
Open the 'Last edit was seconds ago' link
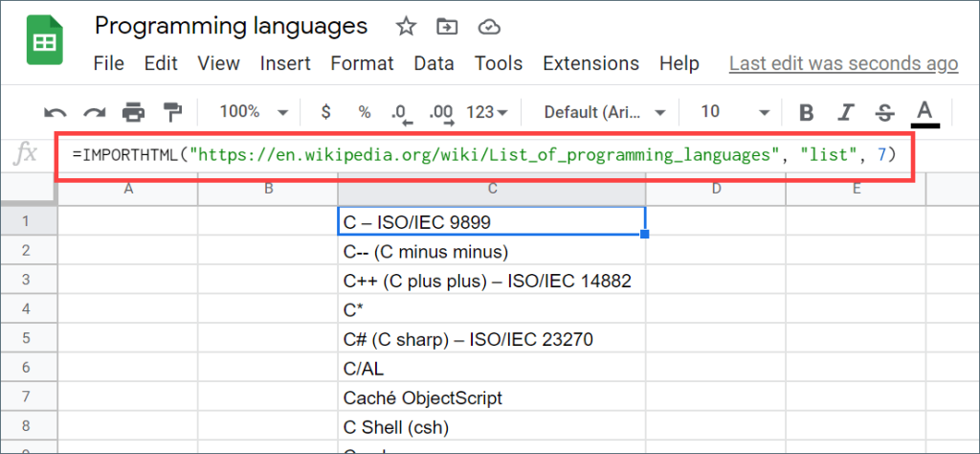(843, 63)
